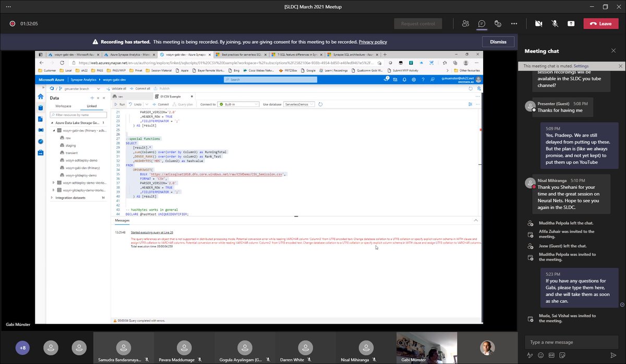Turn the camera on in Teams
Viewport: 626px width, 364px height.
[538, 23]
